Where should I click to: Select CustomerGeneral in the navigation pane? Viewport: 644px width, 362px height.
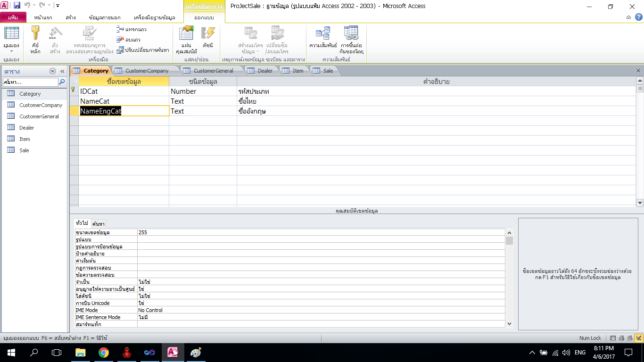34,116
